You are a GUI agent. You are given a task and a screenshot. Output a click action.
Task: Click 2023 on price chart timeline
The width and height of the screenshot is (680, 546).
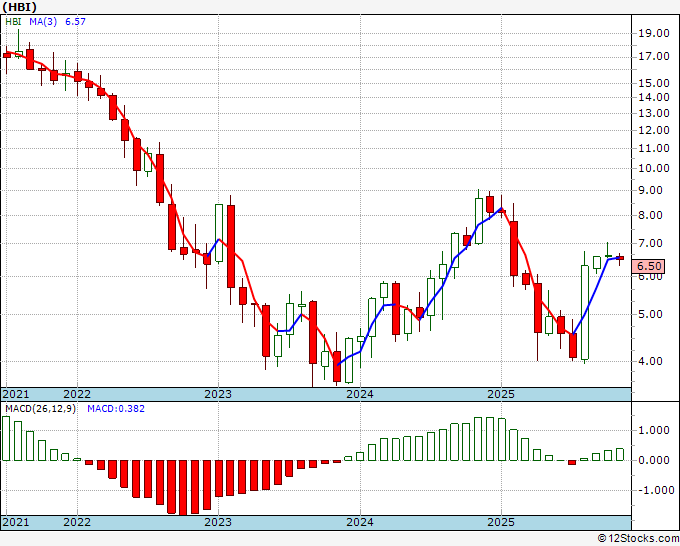tap(218, 394)
